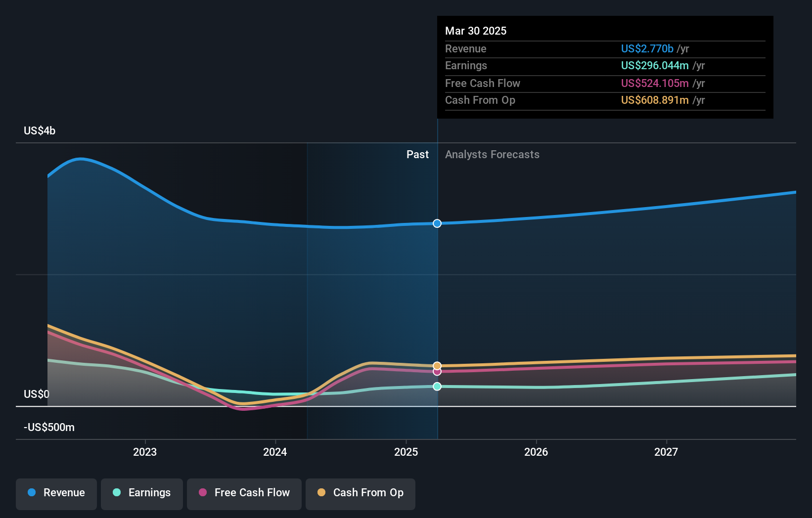Screen dimensions: 812x518
Task: Click the orange Cash From Op legend dot
Action: pyautogui.click(x=321, y=492)
